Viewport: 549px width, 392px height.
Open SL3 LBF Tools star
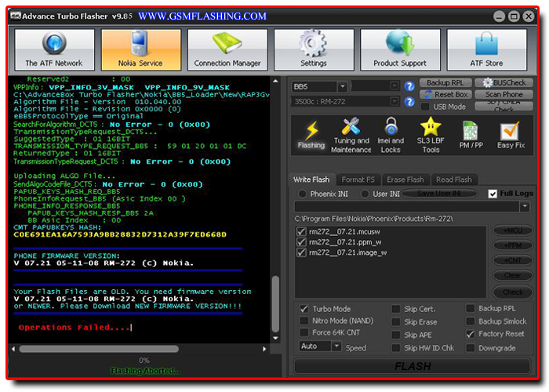click(x=431, y=135)
